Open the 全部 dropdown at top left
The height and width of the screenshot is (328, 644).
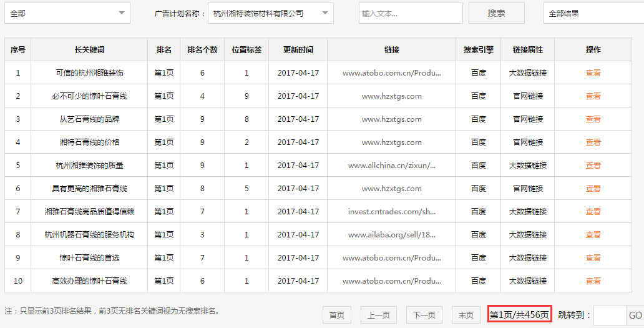tap(67, 13)
